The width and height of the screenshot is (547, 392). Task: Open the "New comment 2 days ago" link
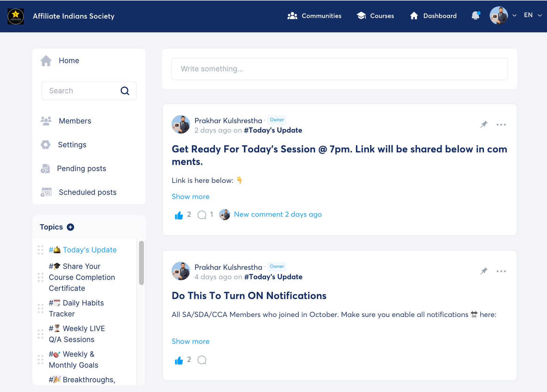pos(278,215)
